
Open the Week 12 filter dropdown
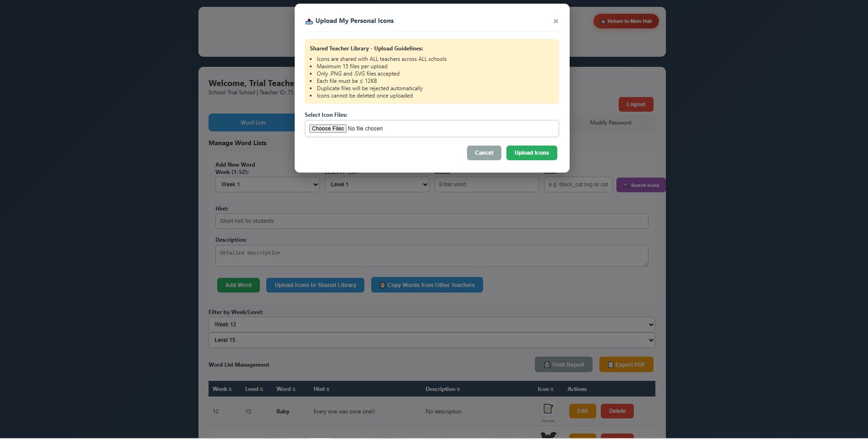tap(431, 325)
